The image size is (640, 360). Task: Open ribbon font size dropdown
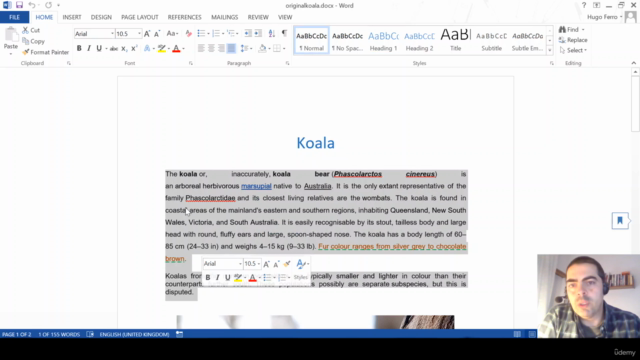(x=139, y=34)
